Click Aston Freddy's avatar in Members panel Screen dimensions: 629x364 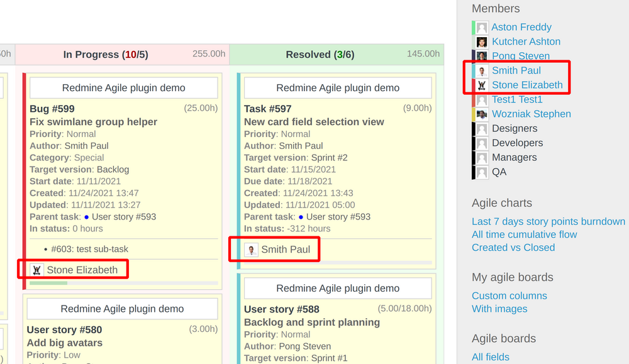tap(481, 27)
